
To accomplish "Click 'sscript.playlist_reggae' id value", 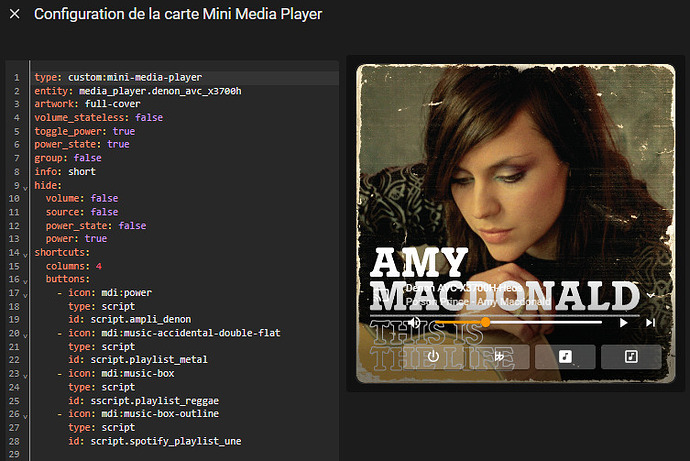I will 155,401.
